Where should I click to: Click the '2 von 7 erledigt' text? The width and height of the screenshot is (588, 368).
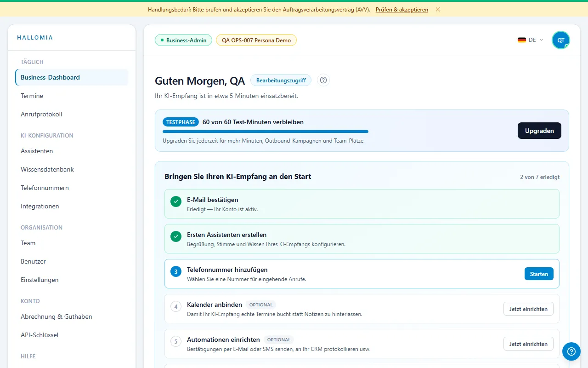coord(540,177)
